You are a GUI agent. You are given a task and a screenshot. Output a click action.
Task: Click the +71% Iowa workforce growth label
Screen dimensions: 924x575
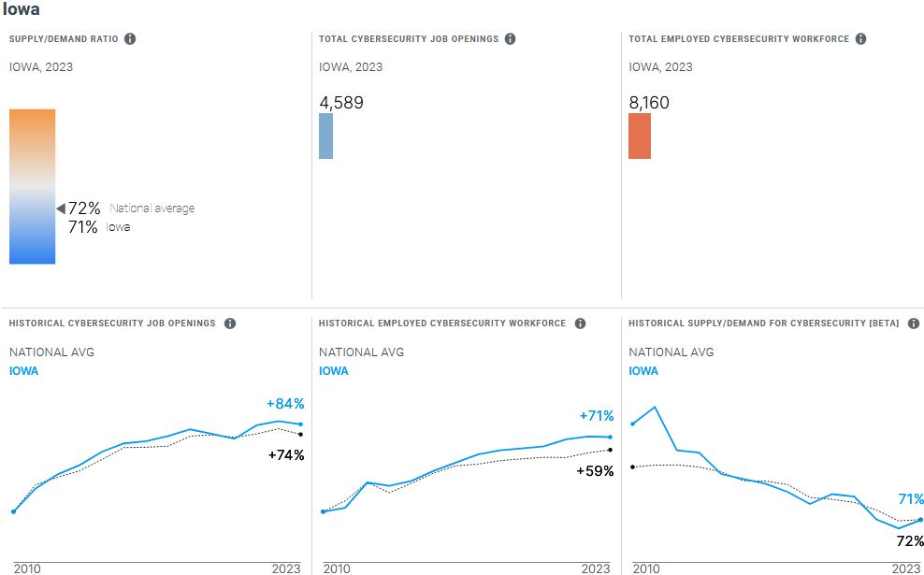point(596,416)
